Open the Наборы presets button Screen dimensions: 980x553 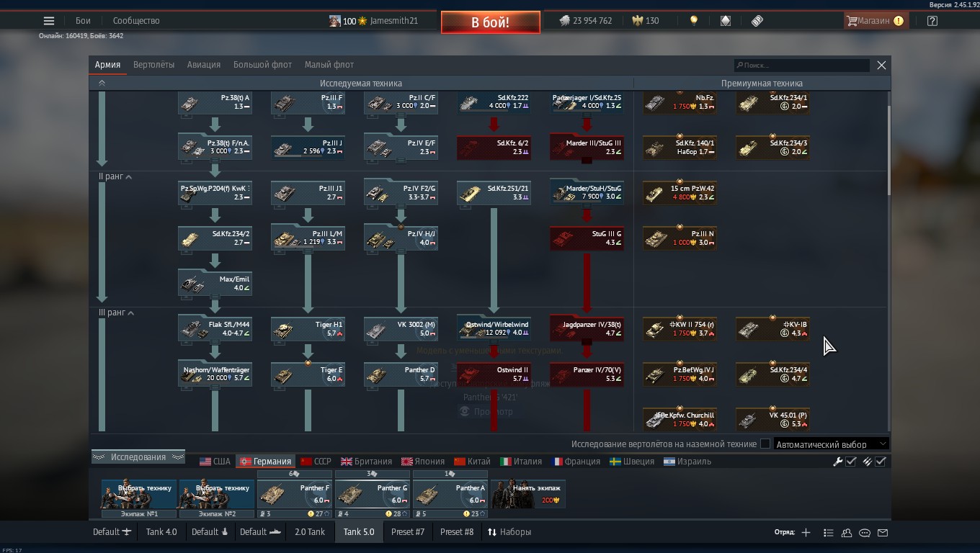point(509,532)
